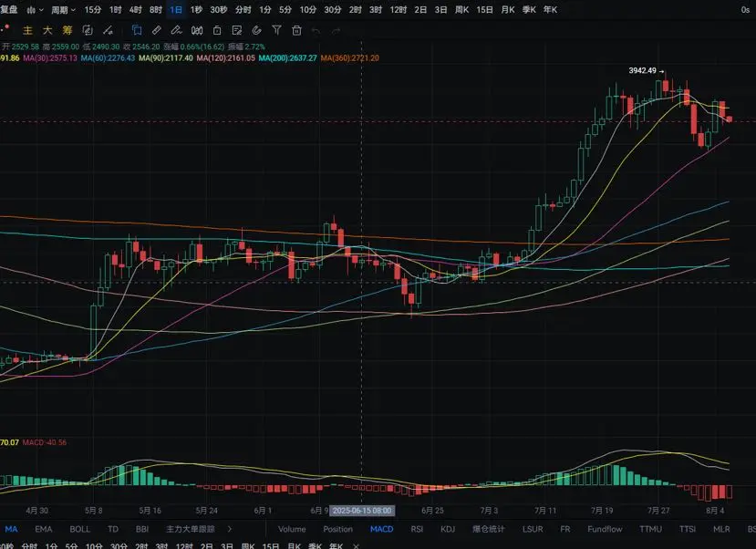This screenshot has width=756, height=549.
Task: Click the 复盘 replay button
Action: coord(9,10)
